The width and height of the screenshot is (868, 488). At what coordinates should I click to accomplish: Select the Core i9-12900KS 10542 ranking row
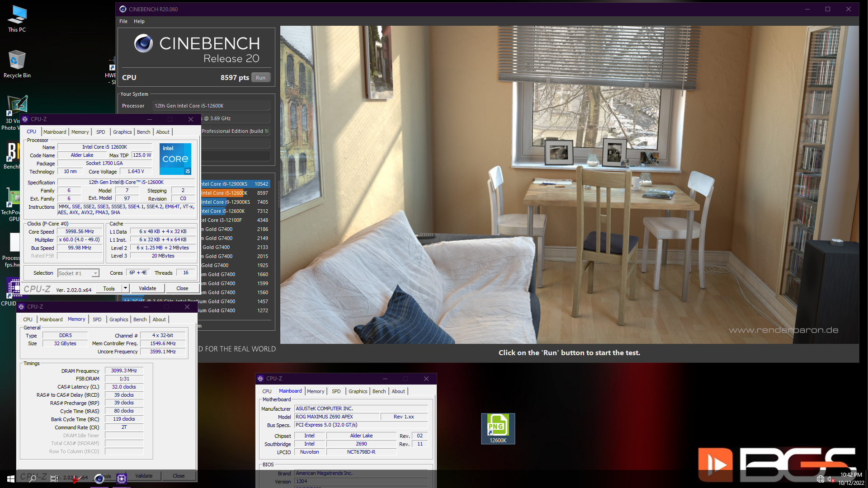(x=235, y=184)
